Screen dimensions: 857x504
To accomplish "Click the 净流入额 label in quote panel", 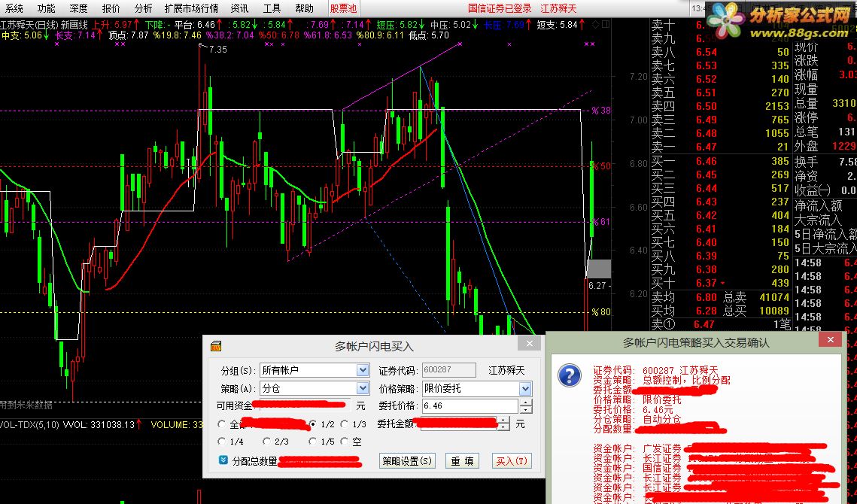I will 818,205.
